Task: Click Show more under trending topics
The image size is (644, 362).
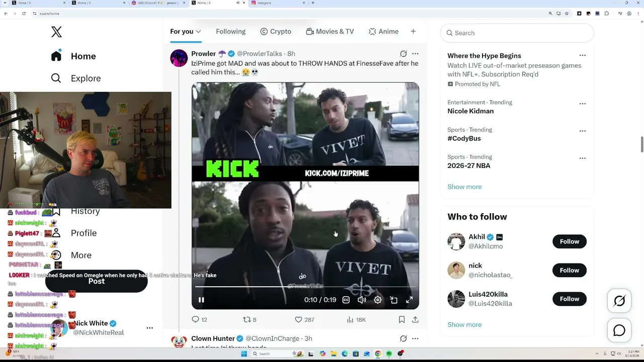Action: tap(464, 187)
